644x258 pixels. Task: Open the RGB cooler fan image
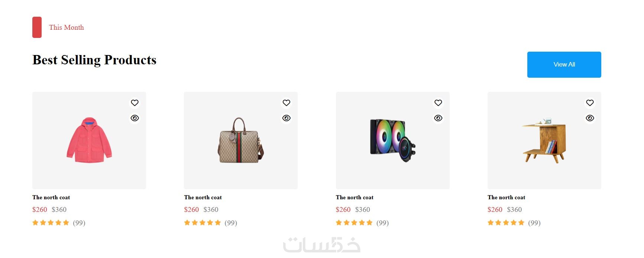[x=392, y=140]
